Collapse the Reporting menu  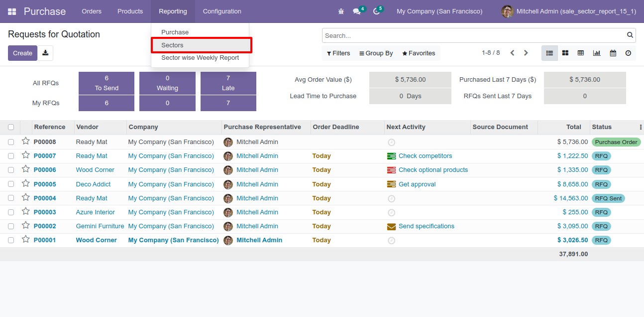pyautogui.click(x=173, y=11)
